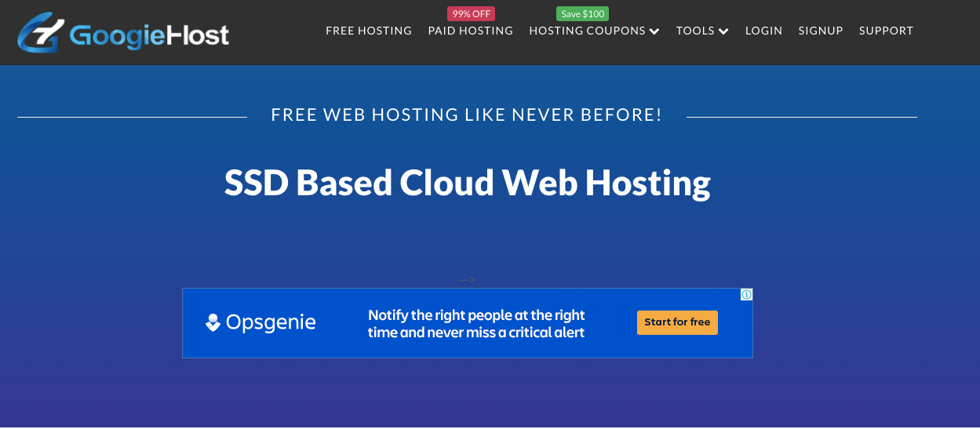Click the red 99% OFF badge
This screenshot has height=429, width=980.
471,13
